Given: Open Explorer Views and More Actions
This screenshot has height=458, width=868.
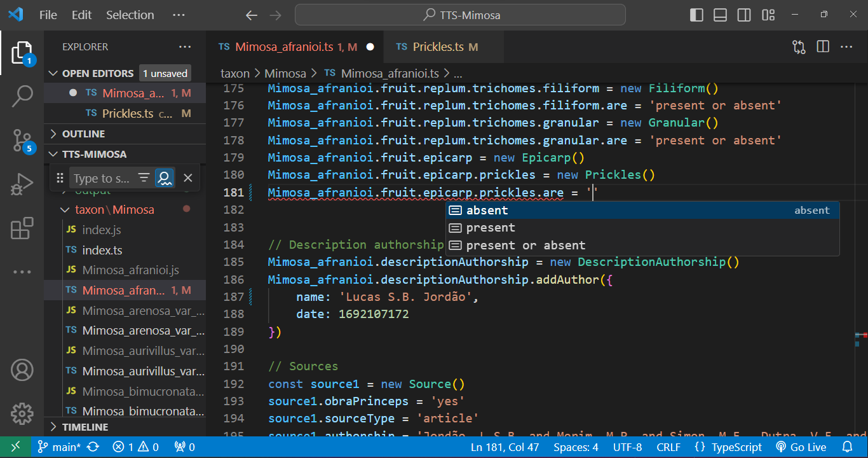Looking at the screenshot, I should pos(185,46).
